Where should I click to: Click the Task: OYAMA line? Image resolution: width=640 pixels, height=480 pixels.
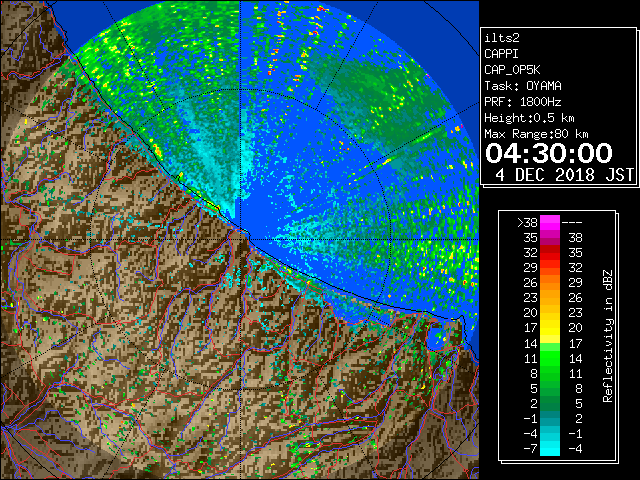tap(523, 86)
